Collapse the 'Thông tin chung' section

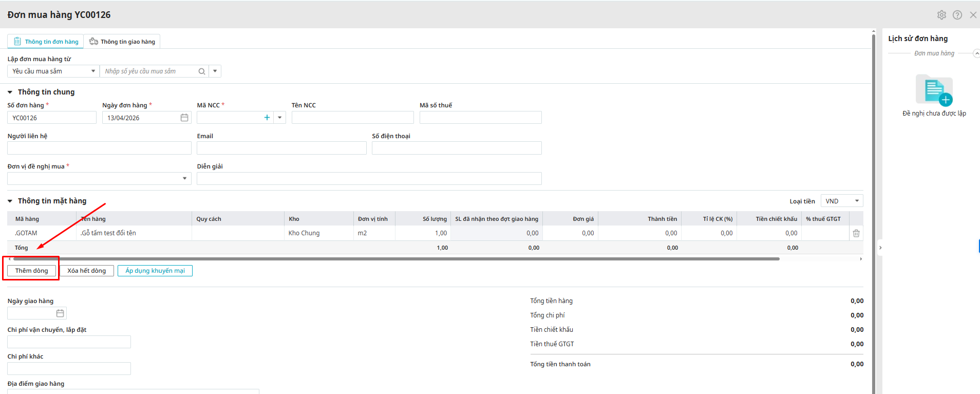tap(10, 92)
